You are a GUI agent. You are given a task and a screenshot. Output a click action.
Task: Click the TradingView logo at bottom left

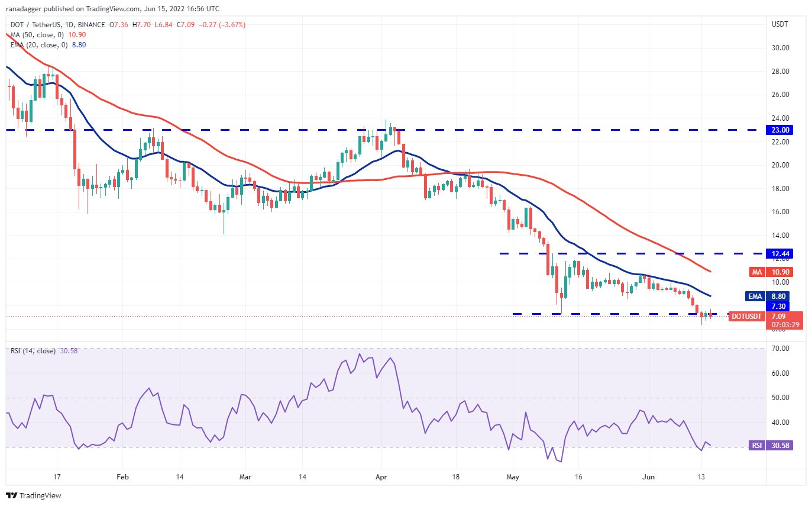[34, 495]
